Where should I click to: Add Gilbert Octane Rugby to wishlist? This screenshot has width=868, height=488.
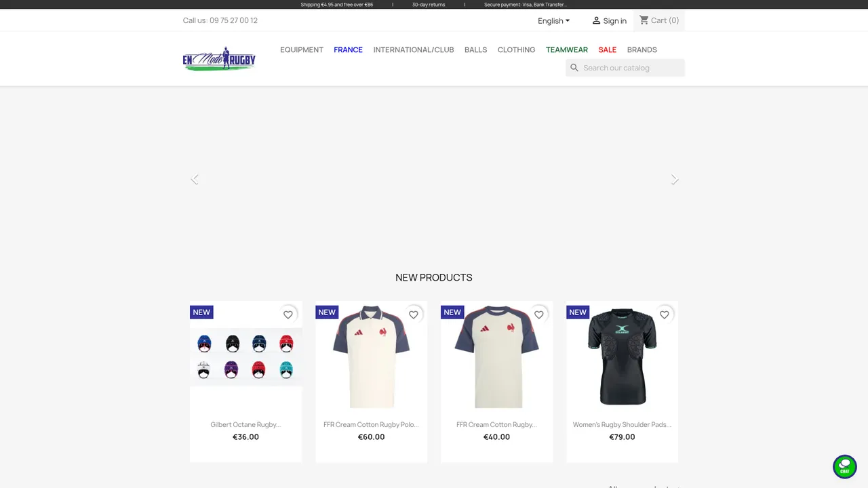(288, 314)
